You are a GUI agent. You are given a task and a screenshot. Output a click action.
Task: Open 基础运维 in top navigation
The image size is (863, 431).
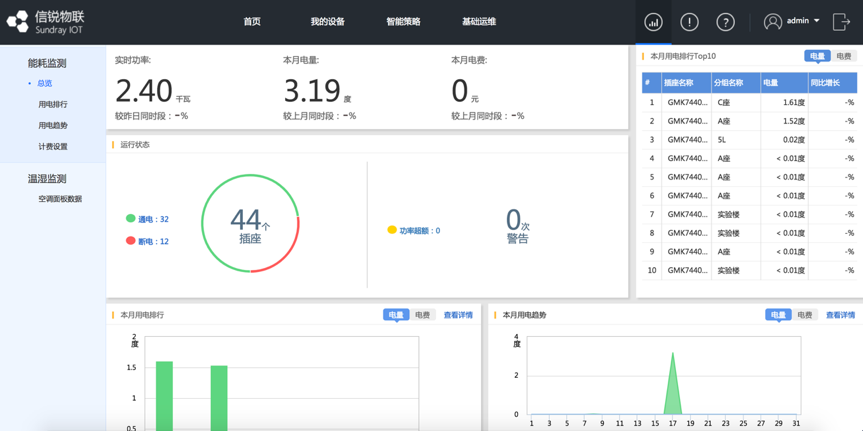(479, 22)
